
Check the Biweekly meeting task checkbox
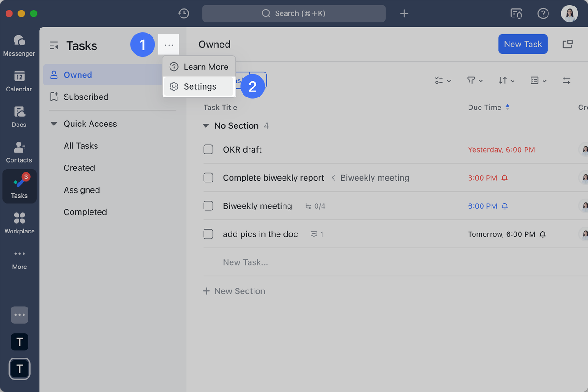point(208,206)
